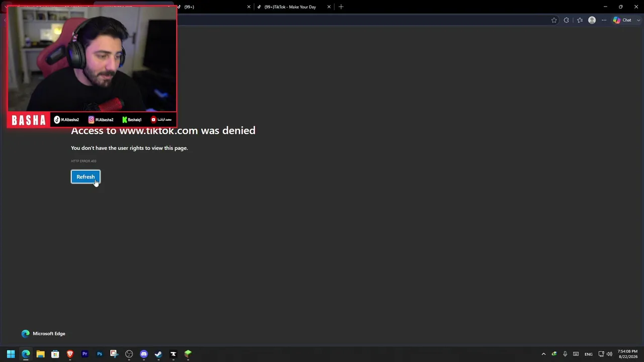Open Microsoft Store from the taskbar
The image size is (644, 362).
coord(55,354)
